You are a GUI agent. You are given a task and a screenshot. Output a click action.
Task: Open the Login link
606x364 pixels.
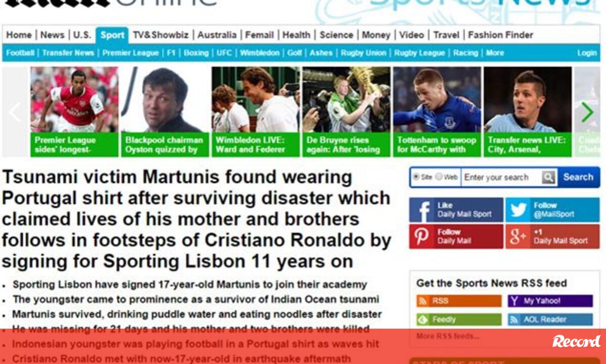(587, 53)
